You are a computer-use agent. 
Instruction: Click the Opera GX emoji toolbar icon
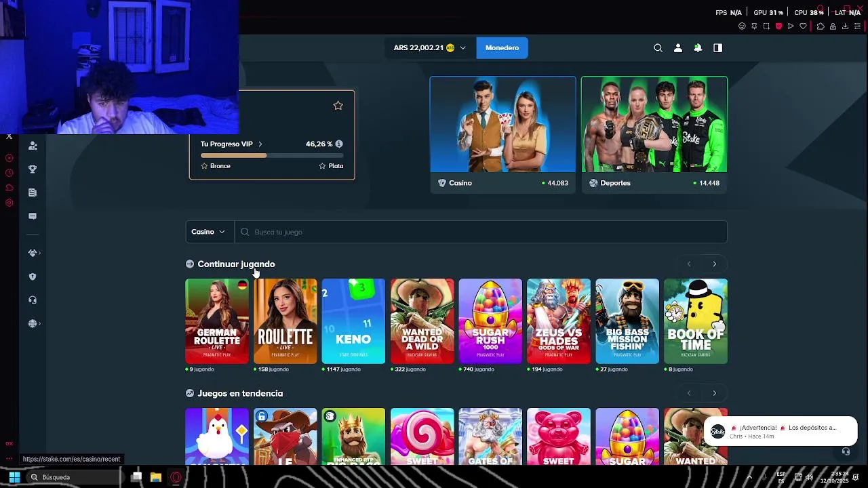(742, 26)
